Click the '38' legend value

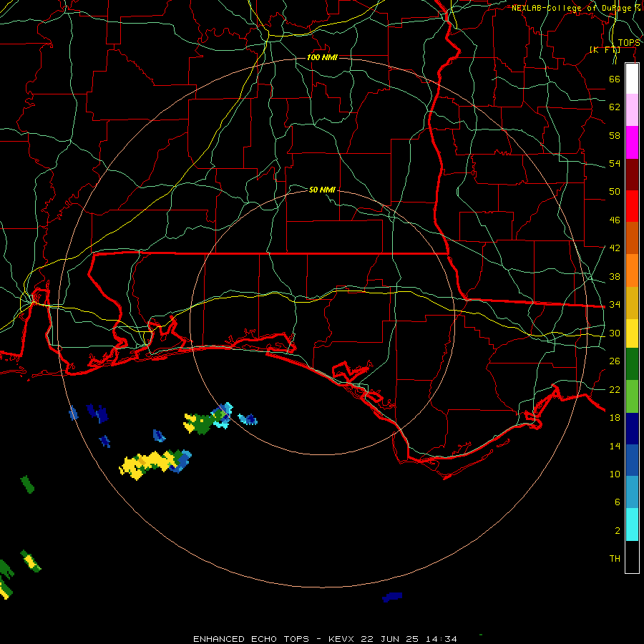click(615, 276)
